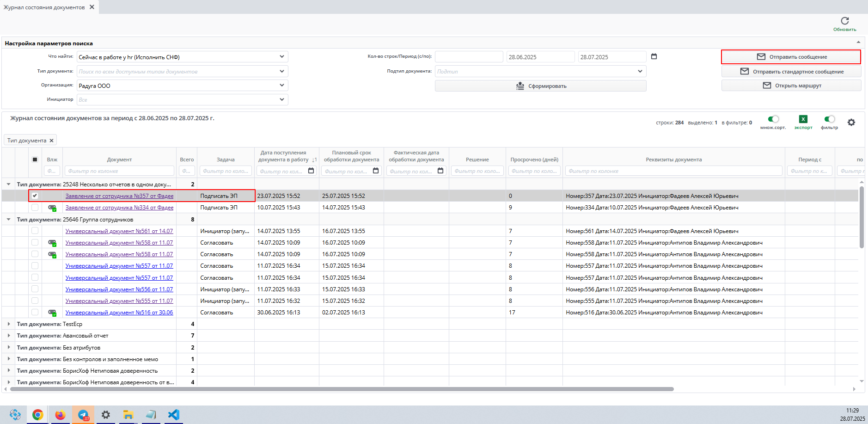Click the Просрочено (дней) column header
This screenshot has height=424, width=868.
[534, 160]
